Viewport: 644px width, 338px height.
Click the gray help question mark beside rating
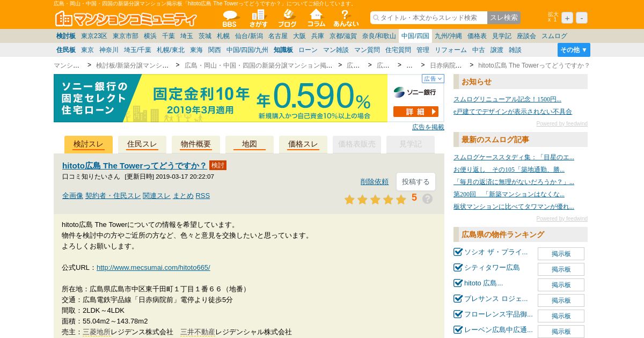pos(427,199)
